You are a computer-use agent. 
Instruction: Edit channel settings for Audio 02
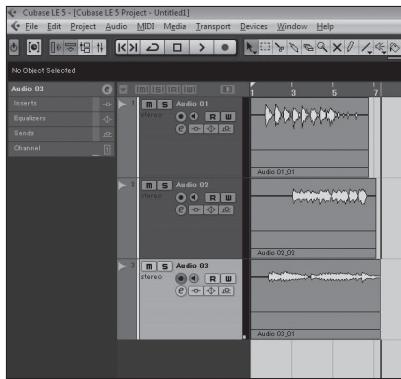[x=181, y=210]
